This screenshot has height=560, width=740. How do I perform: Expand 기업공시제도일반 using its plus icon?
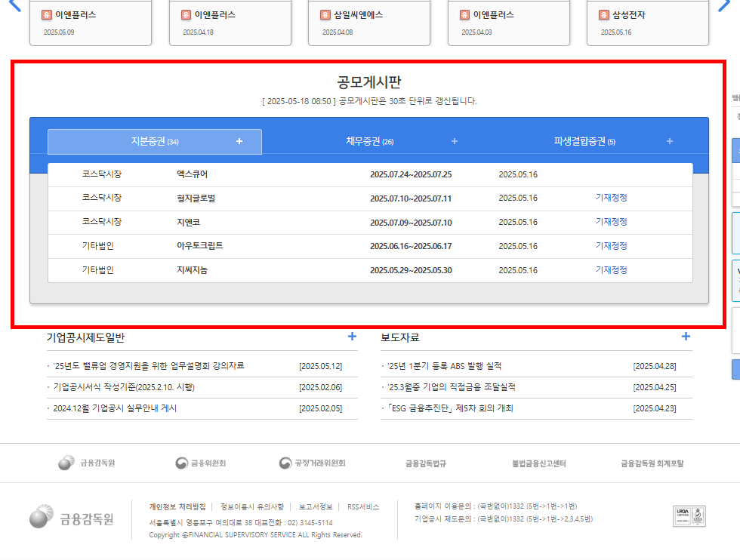click(352, 336)
